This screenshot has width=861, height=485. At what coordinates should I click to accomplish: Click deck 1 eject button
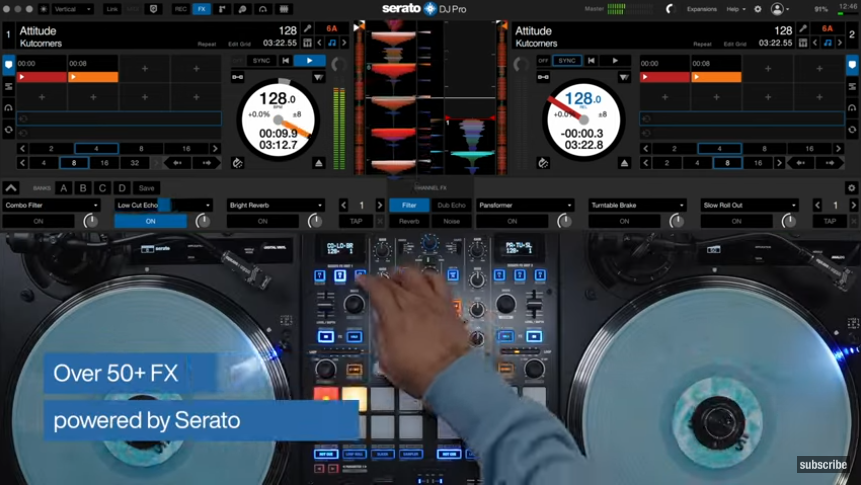coord(319,163)
